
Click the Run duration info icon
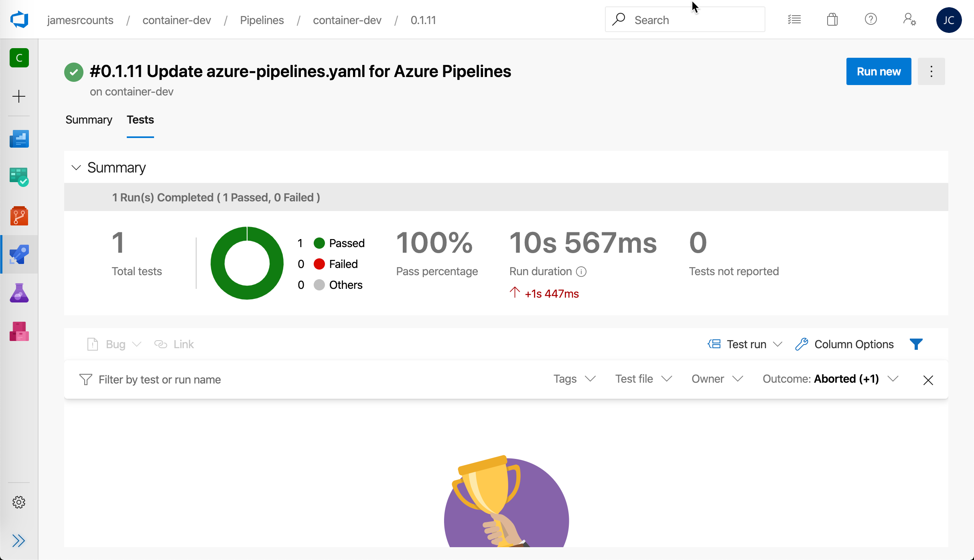(581, 272)
